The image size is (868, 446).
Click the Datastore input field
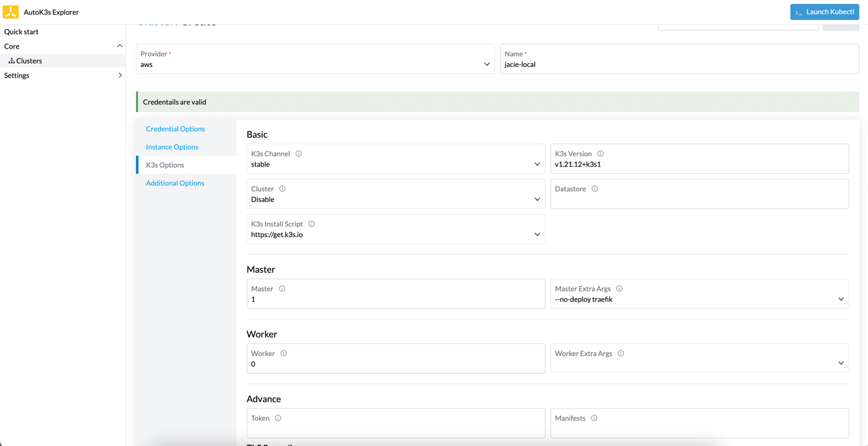click(x=700, y=194)
